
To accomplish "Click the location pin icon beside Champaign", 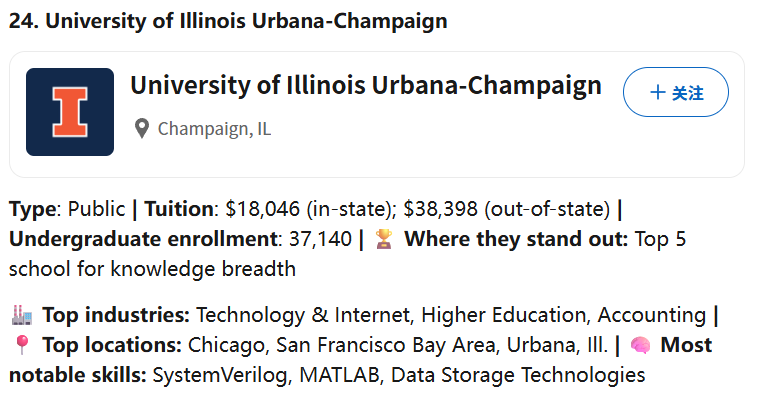I will point(142,129).
